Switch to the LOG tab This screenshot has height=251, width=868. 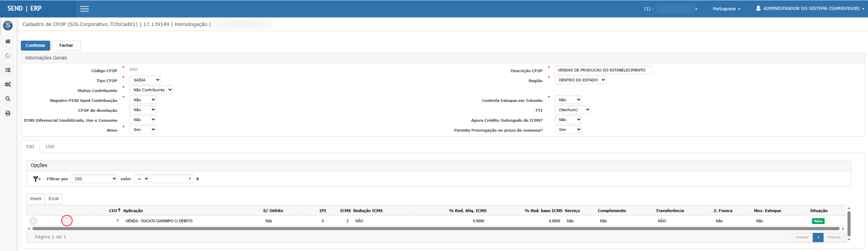pos(50,146)
